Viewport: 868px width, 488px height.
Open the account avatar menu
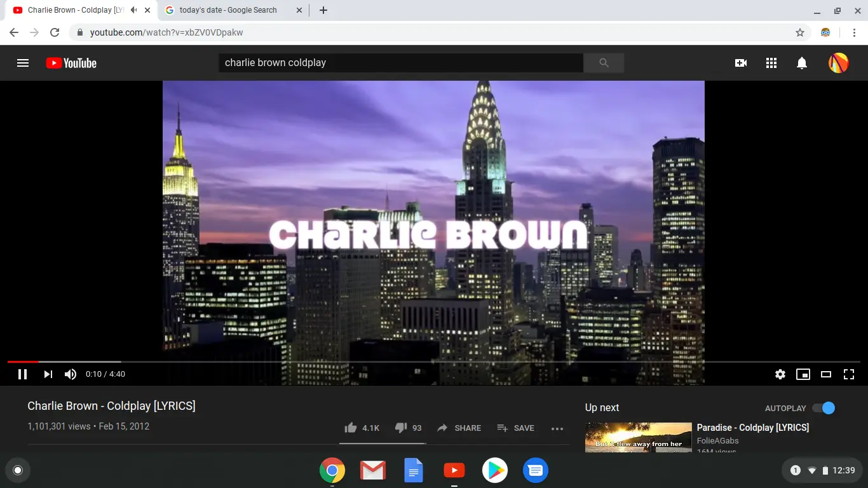(x=839, y=63)
